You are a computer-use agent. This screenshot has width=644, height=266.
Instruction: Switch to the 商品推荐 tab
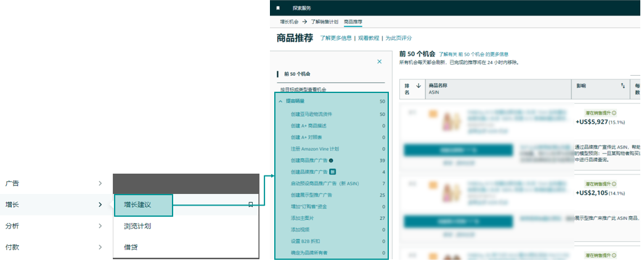[x=353, y=22]
